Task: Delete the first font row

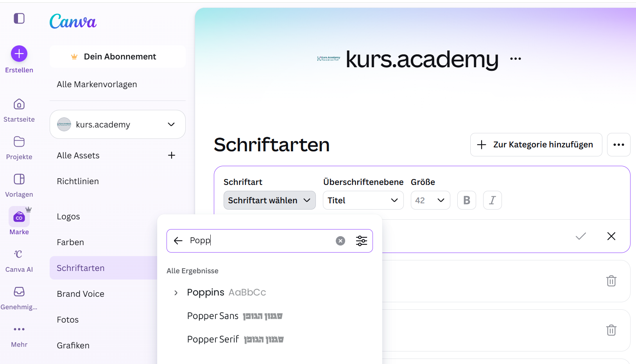Action: coord(611,281)
